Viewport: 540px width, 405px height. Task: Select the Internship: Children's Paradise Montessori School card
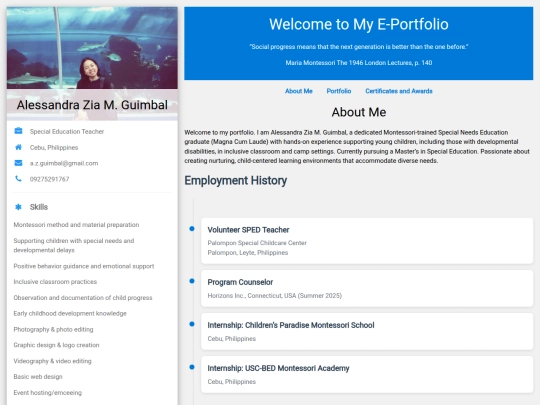367,331
